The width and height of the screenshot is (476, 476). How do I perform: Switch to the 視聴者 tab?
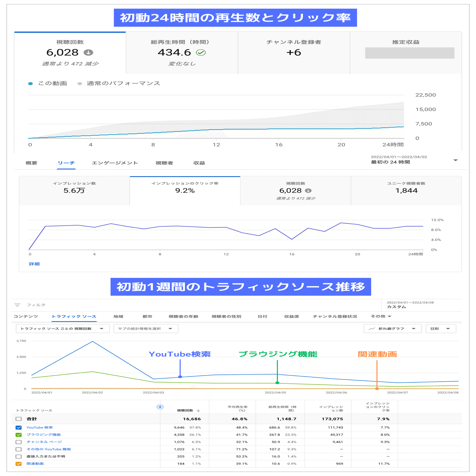point(164,163)
